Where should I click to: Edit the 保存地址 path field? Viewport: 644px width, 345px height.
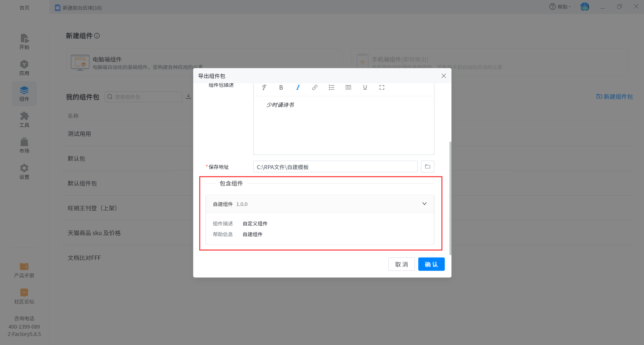point(335,167)
